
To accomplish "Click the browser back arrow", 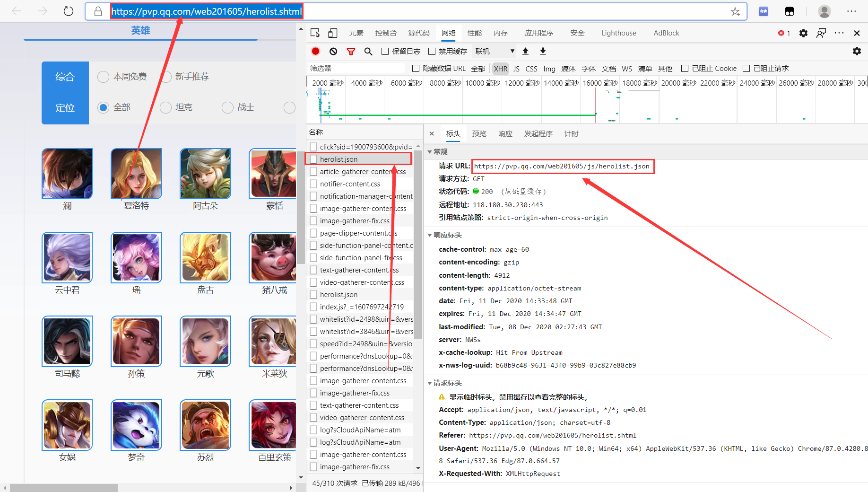I will pos(17,11).
